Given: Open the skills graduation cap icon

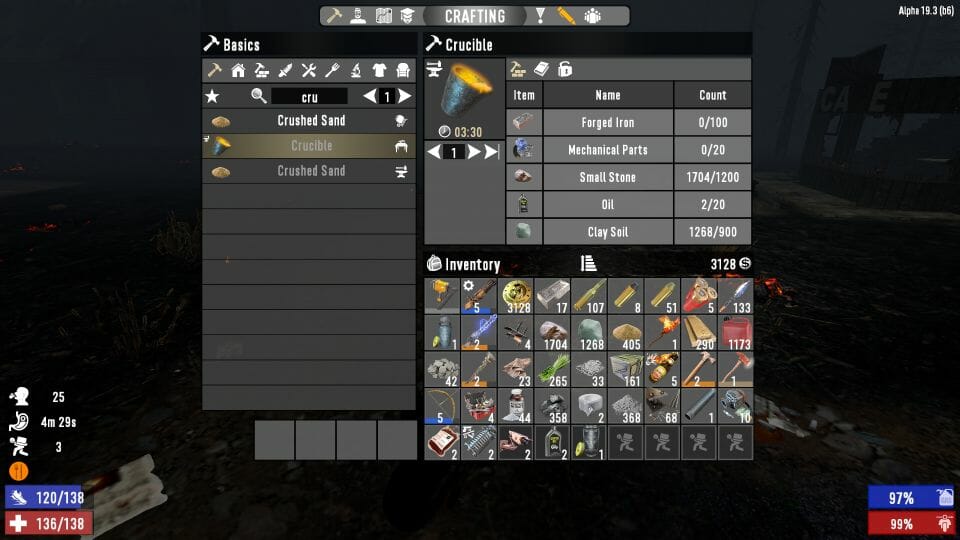Looking at the screenshot, I should point(407,16).
